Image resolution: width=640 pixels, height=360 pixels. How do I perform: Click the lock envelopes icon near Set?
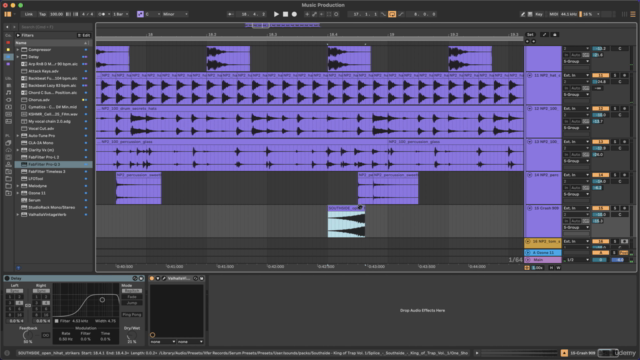click(555, 35)
